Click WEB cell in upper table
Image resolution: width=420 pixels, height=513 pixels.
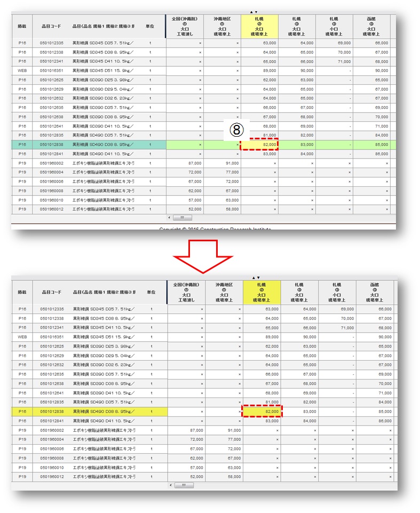click(22, 70)
